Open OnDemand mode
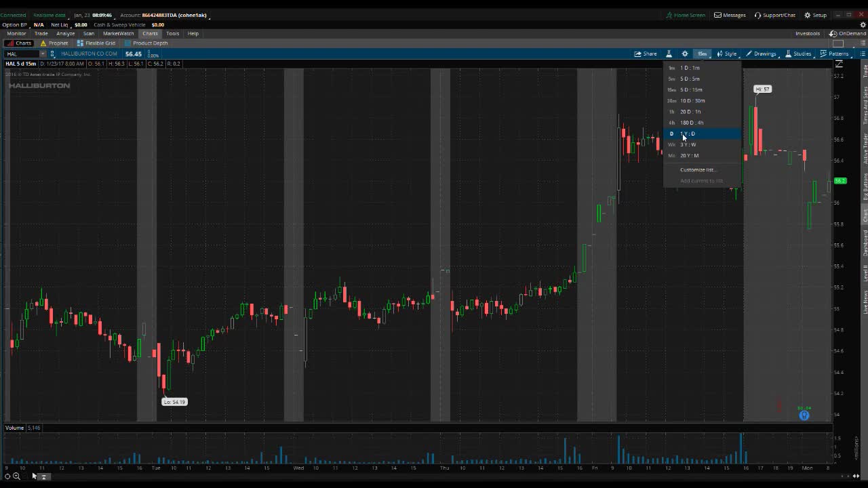868x488 pixels. pos(848,33)
